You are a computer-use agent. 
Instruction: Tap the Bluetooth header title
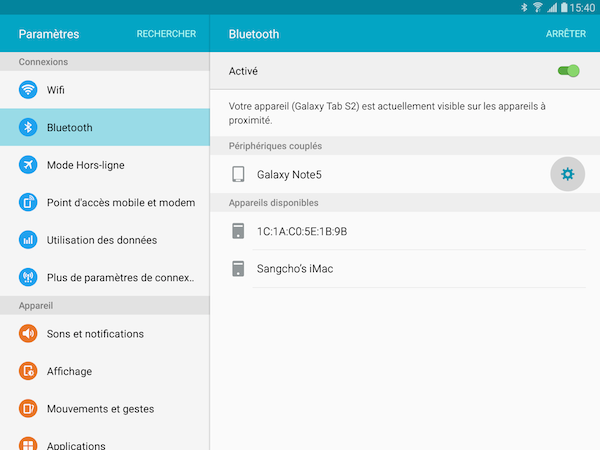[254, 34]
